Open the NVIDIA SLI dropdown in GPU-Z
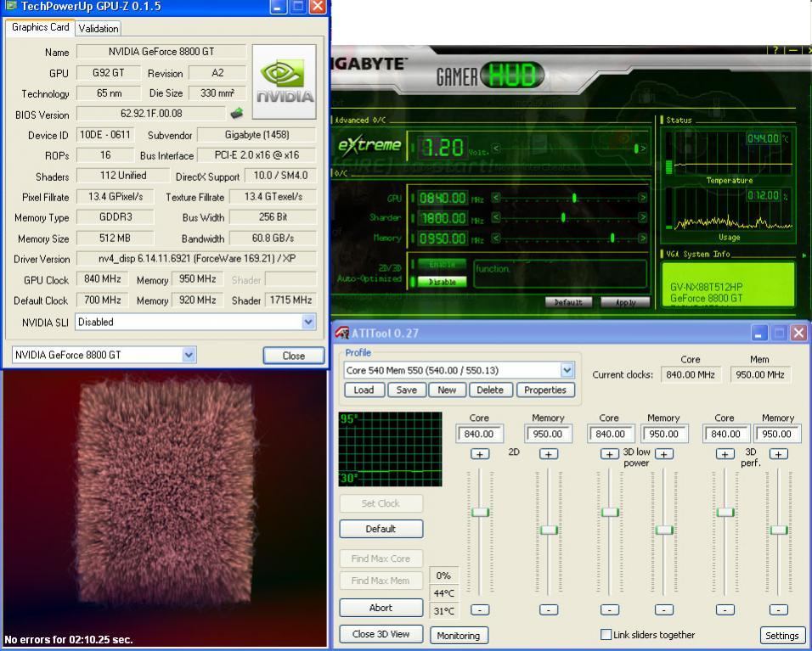 pos(308,322)
